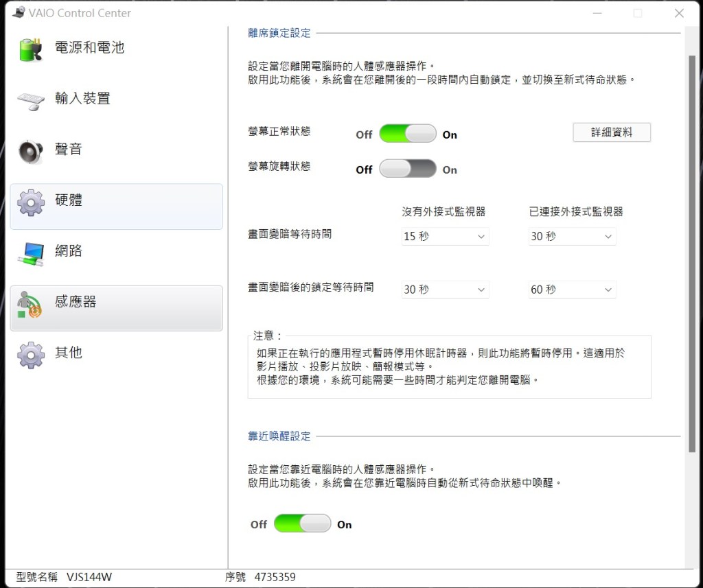Open the 60 秒 lock wait time dropdown
The width and height of the screenshot is (703, 588).
click(572, 290)
